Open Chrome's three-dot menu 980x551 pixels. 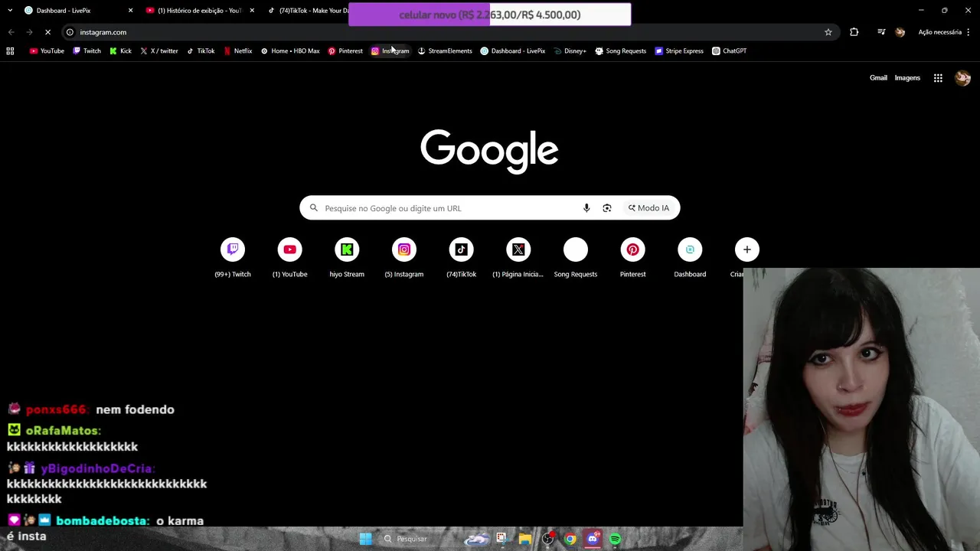pyautogui.click(x=969, y=32)
